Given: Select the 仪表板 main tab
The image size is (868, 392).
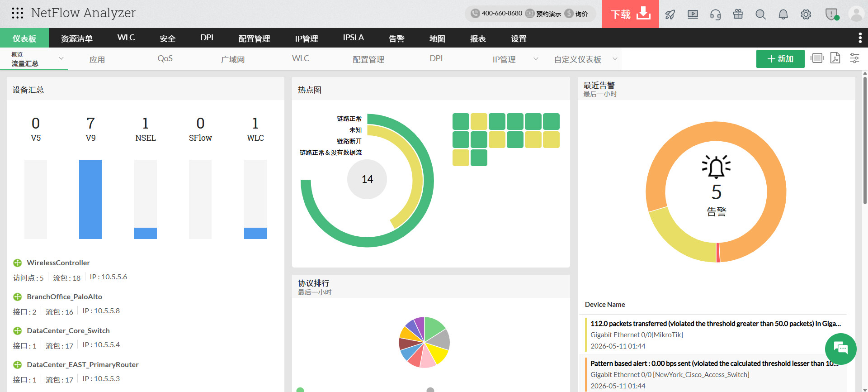Looking at the screenshot, I should pos(24,38).
